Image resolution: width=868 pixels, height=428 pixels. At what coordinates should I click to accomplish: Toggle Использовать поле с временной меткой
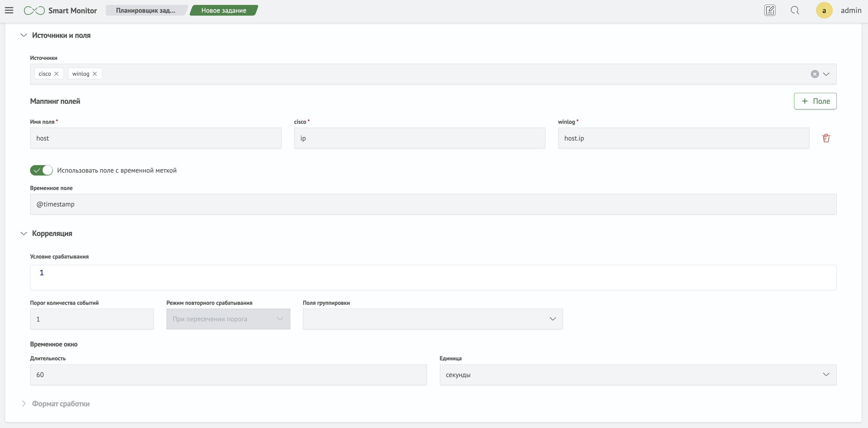(x=41, y=170)
